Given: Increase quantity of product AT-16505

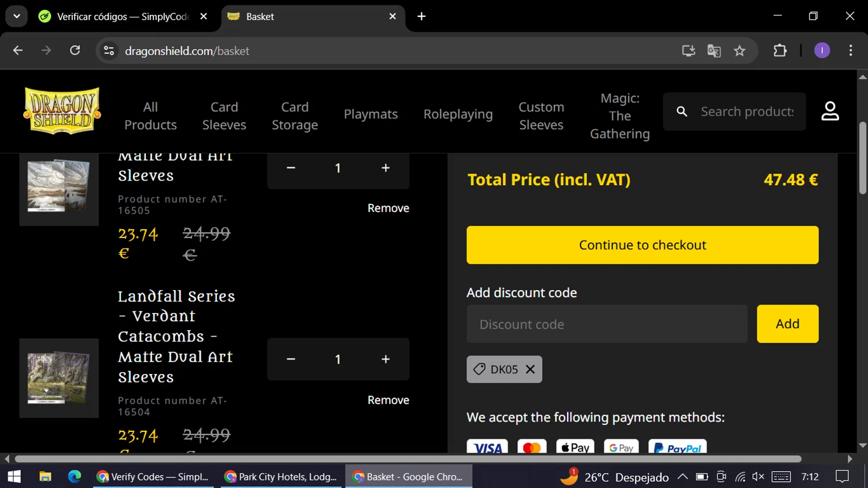Looking at the screenshot, I should (x=385, y=168).
